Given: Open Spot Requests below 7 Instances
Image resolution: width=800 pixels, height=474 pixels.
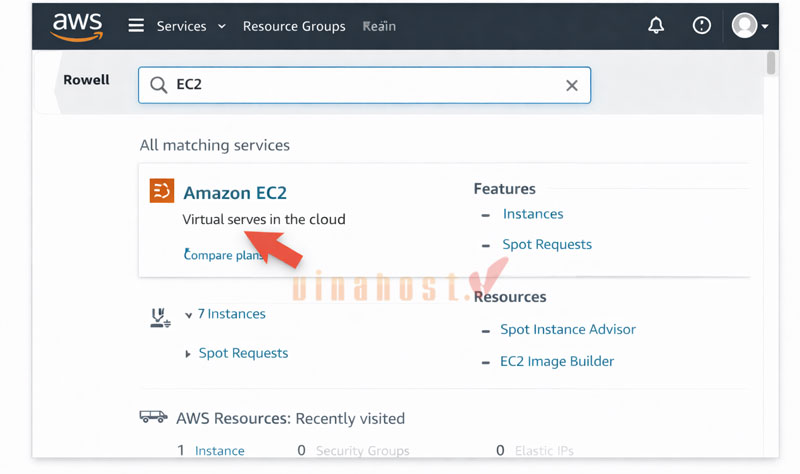Looking at the screenshot, I should tap(243, 353).
